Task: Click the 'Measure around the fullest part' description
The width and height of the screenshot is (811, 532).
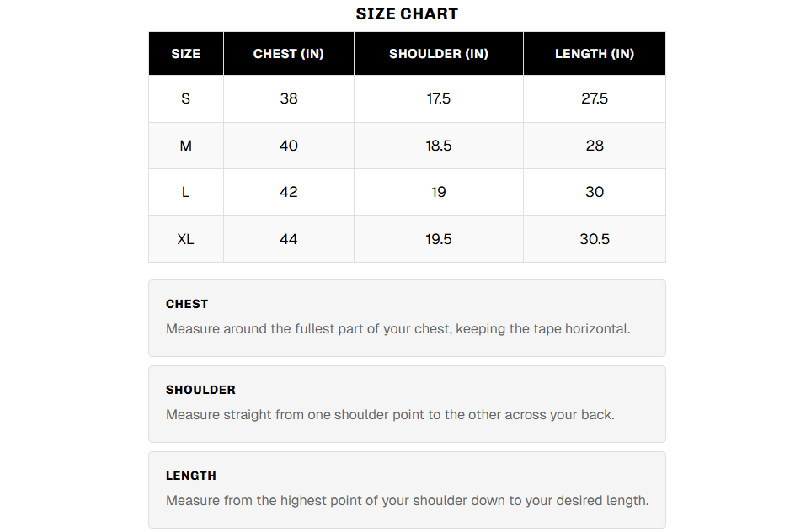Action: (397, 328)
